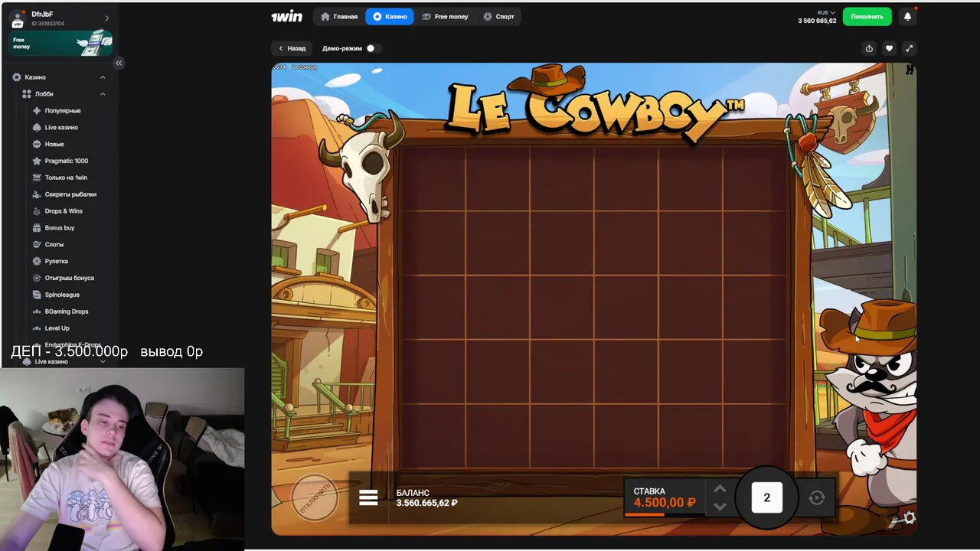The image size is (980, 551).
Task: Click the Слоты icon
Action: pos(37,245)
